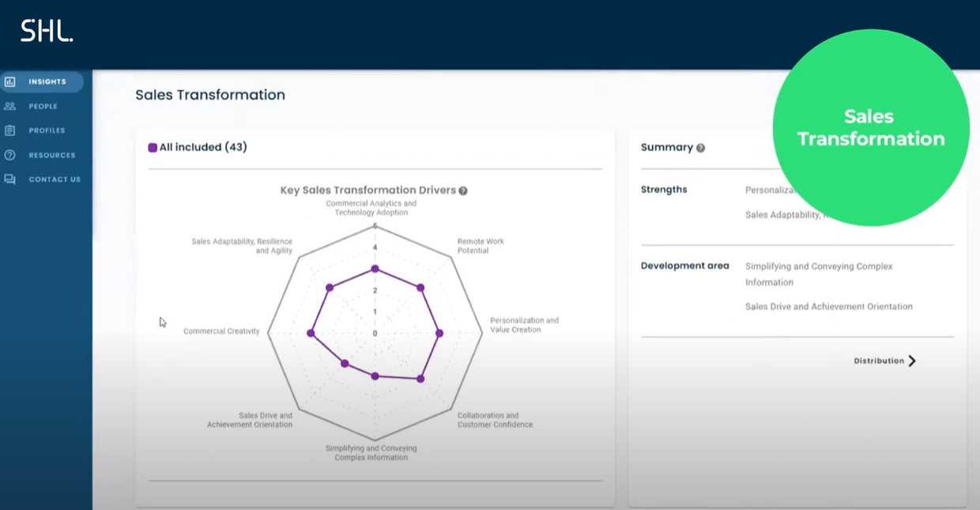Viewport: 980px width, 510px height.
Task: Click the help icon beside Key Sales Transformation Drivers
Action: 463,191
